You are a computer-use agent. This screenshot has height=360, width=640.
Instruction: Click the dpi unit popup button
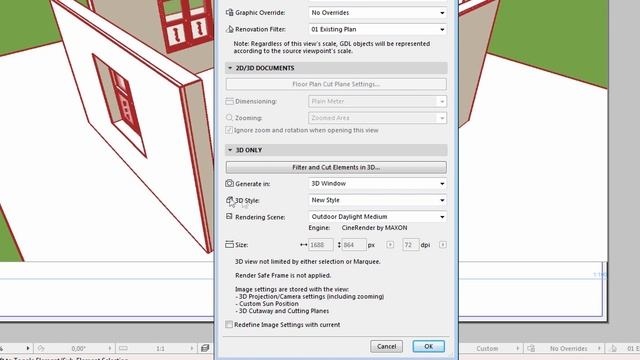[442, 245]
